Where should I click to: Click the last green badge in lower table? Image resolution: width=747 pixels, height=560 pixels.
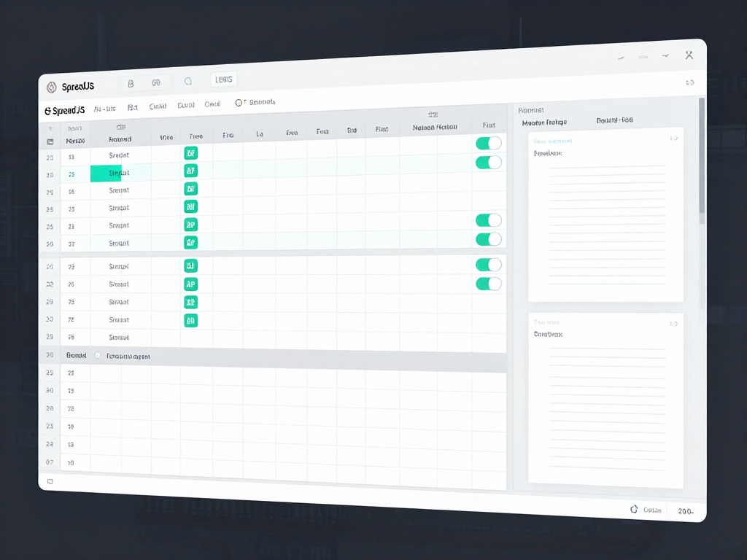point(190,320)
